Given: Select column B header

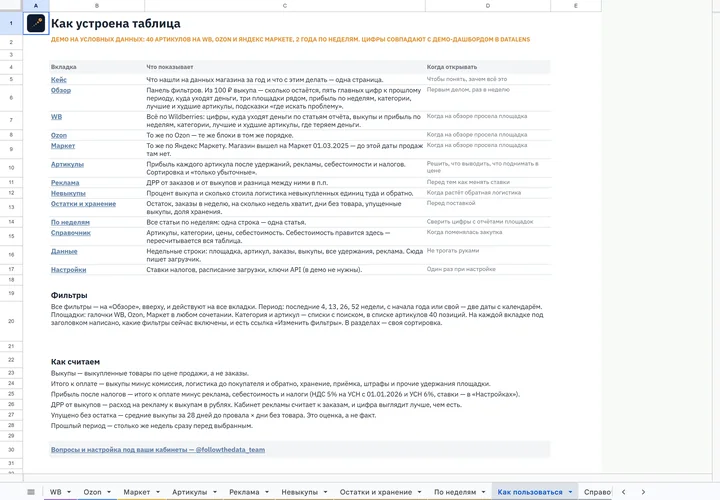Looking at the screenshot, I should (x=97, y=6).
